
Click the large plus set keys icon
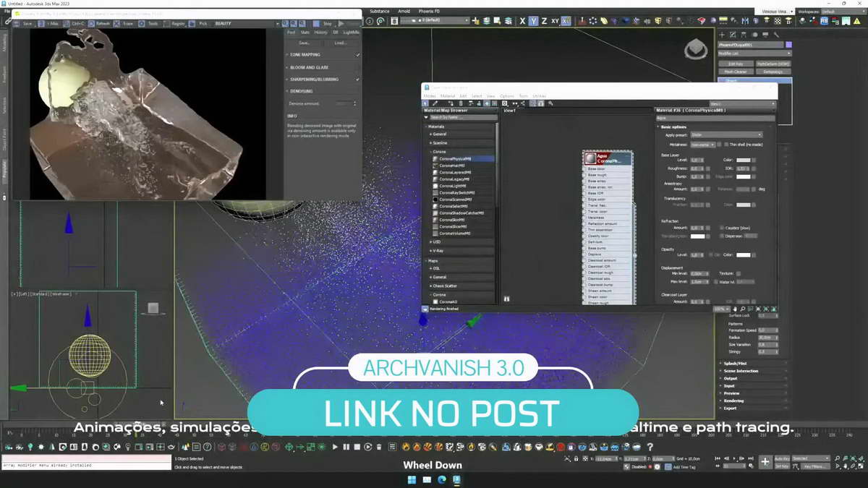(x=765, y=462)
